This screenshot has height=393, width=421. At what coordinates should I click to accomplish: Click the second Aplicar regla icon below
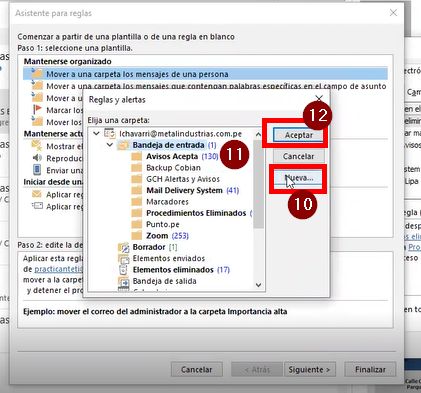37,206
